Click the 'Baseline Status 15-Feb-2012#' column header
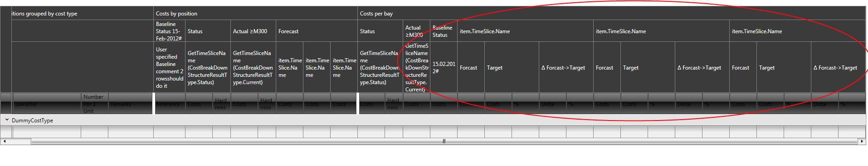868x166 pixels. click(169, 31)
